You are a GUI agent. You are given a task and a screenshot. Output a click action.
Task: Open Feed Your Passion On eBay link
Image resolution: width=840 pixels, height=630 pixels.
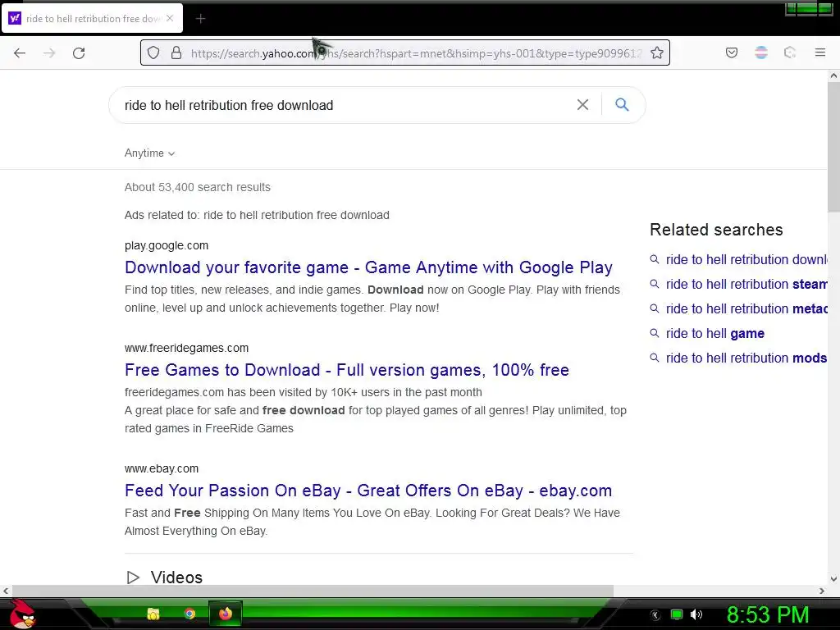pos(368,491)
